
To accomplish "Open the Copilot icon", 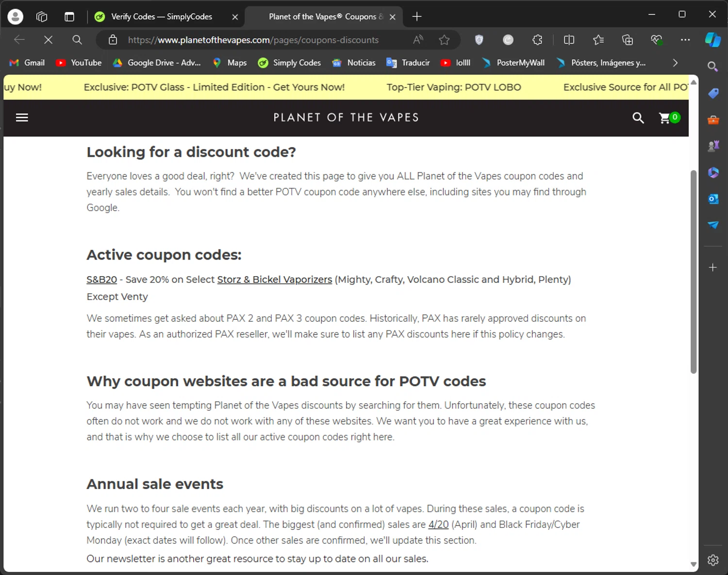I will 712,40.
